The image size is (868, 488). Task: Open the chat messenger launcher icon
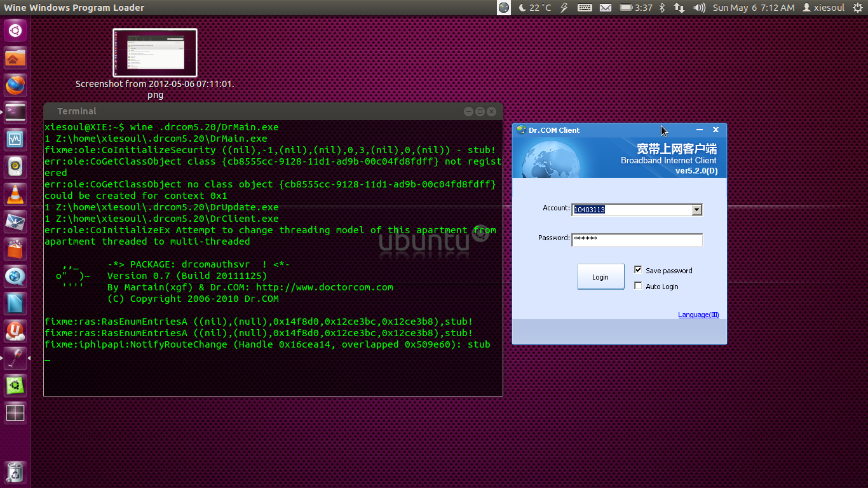(x=15, y=276)
